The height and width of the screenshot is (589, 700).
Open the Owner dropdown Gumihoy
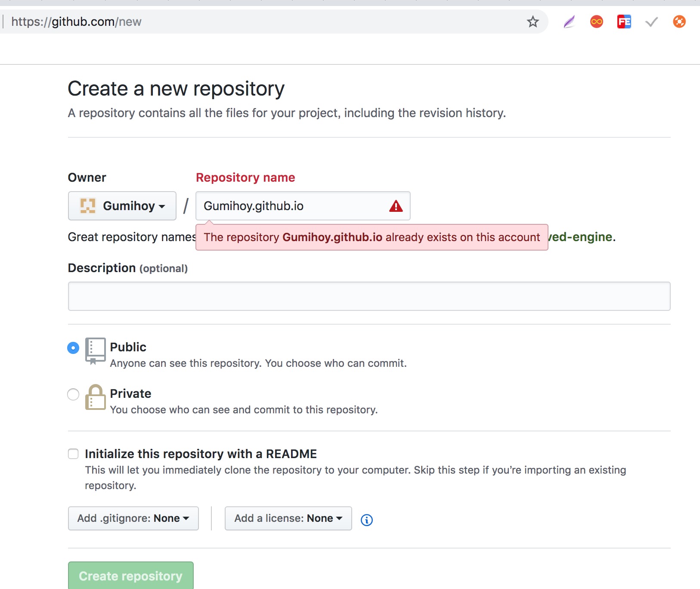click(122, 206)
